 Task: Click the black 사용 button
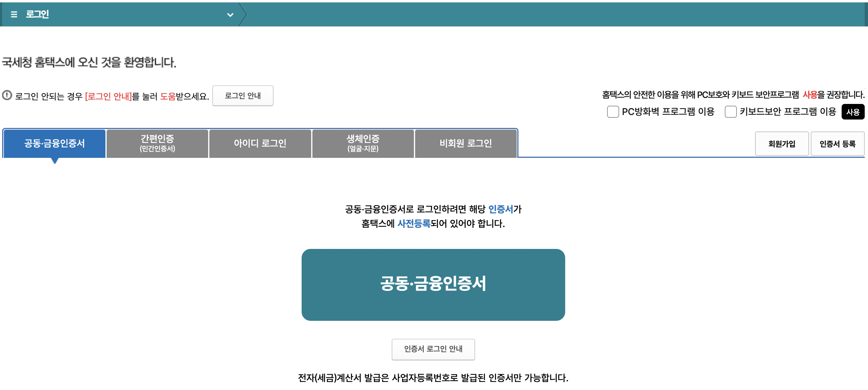coord(852,112)
